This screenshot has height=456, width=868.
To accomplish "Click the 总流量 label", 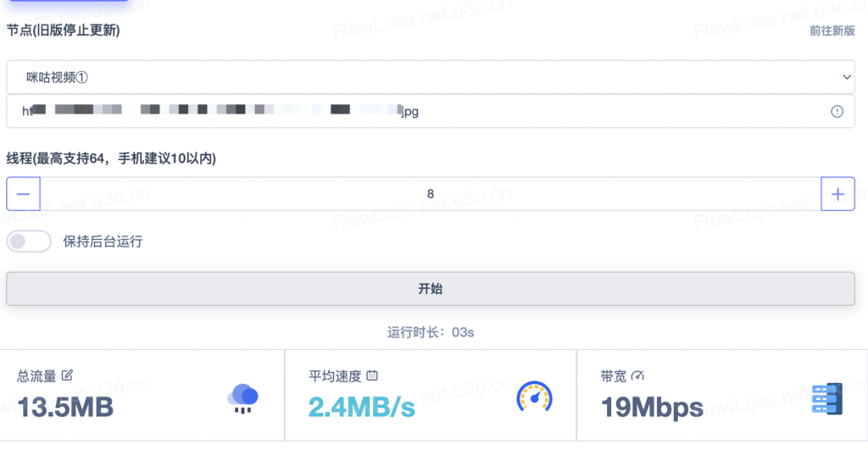I will click(36, 376).
